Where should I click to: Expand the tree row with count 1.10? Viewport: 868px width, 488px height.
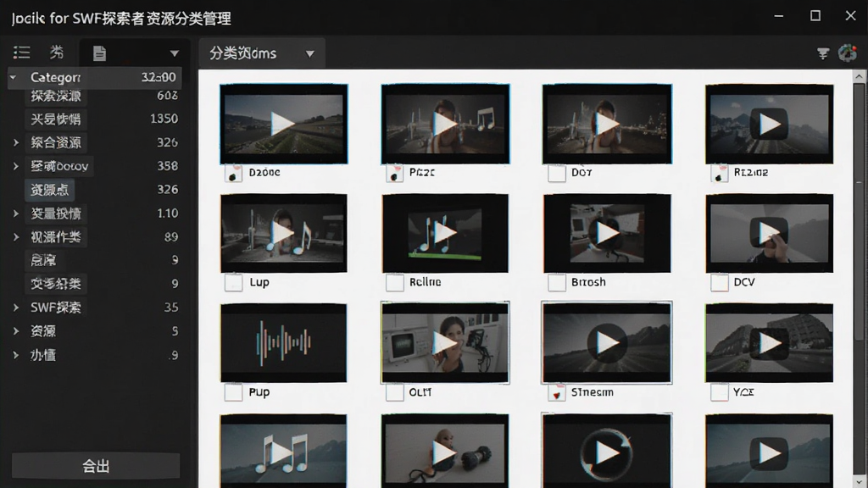pyautogui.click(x=16, y=213)
